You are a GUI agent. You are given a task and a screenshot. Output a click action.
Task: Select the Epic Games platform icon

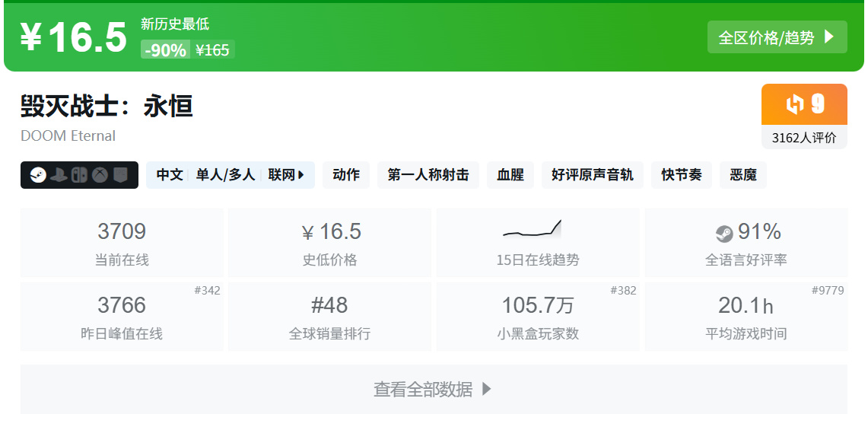120,175
